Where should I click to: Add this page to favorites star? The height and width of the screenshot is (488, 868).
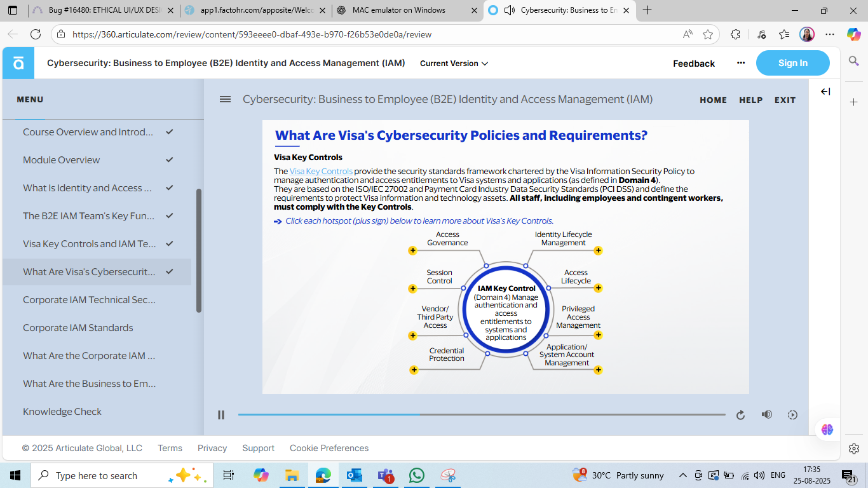[708, 34]
